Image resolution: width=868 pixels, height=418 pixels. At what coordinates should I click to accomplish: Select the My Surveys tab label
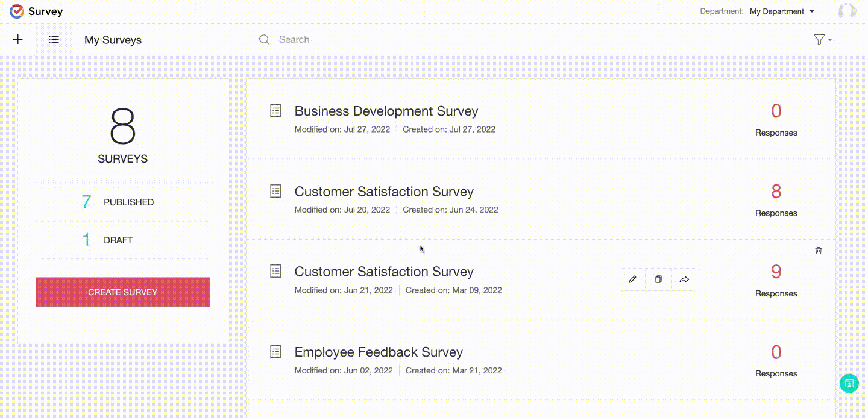coord(113,40)
